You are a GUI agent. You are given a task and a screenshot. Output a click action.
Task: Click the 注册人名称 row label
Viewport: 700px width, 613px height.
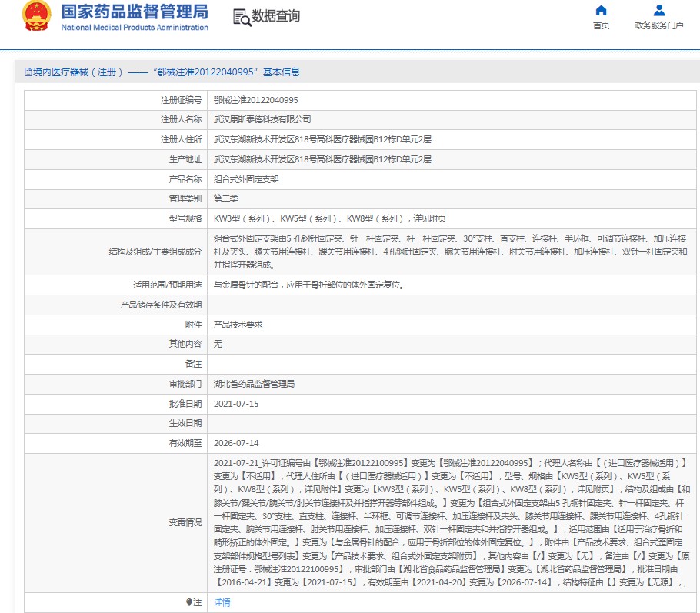(182, 120)
